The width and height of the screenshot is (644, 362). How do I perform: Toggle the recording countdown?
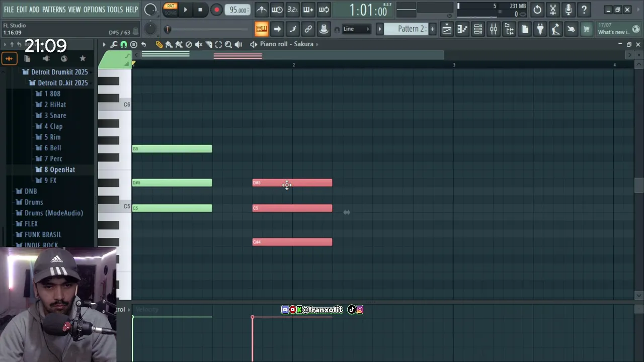click(292, 10)
